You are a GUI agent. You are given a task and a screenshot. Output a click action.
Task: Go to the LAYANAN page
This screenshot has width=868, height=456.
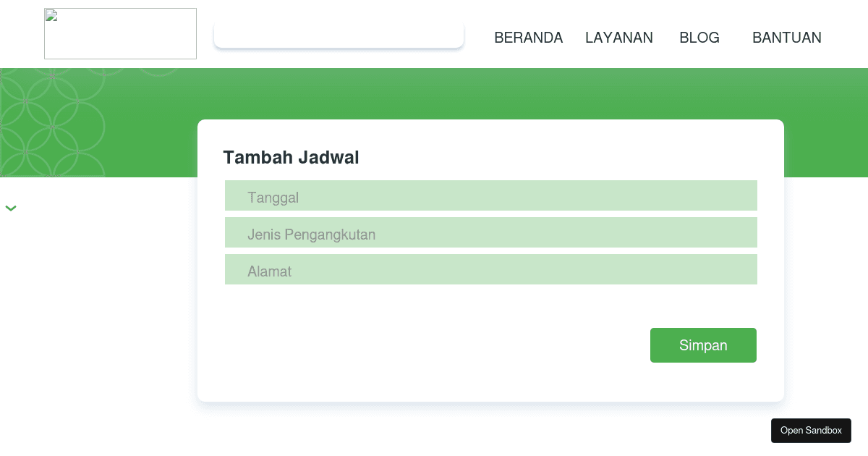tap(618, 38)
